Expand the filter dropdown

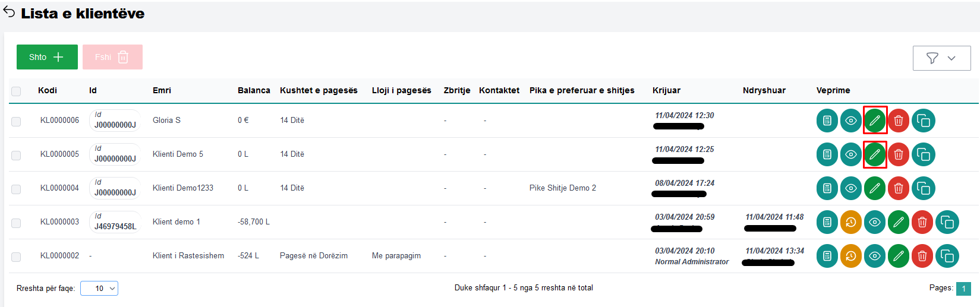tap(941, 58)
